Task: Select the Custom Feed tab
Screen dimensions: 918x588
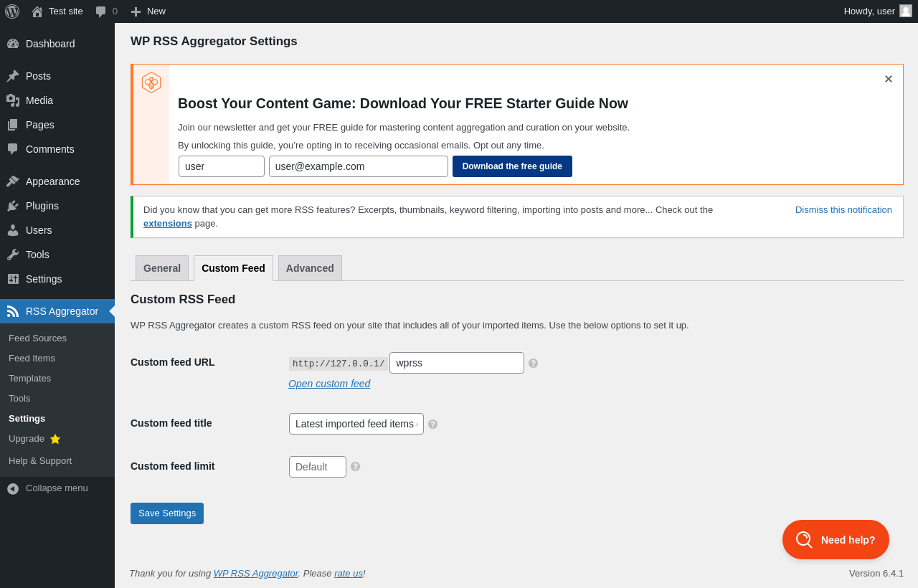Action: (x=233, y=268)
